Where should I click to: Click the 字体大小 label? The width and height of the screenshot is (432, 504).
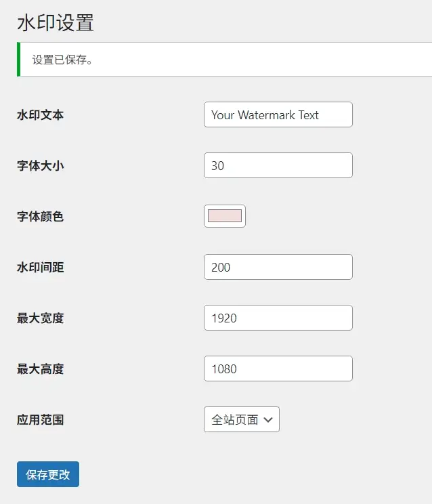click(x=41, y=166)
